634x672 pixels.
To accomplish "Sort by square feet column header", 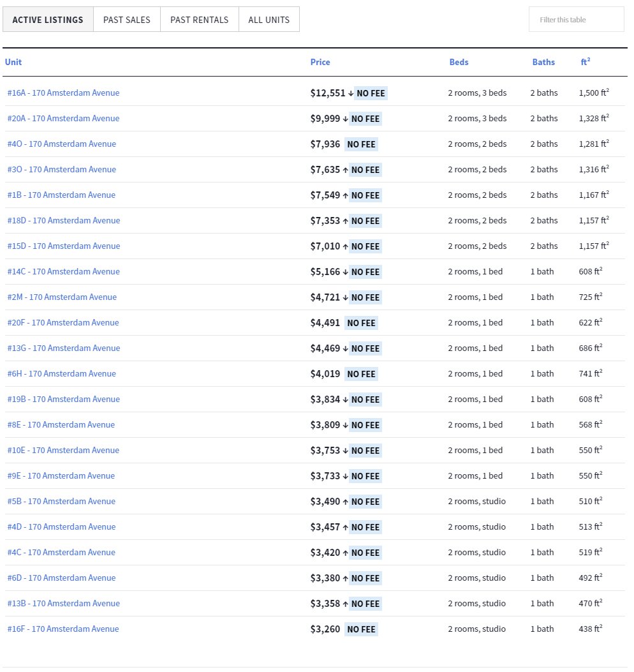I will [x=584, y=62].
